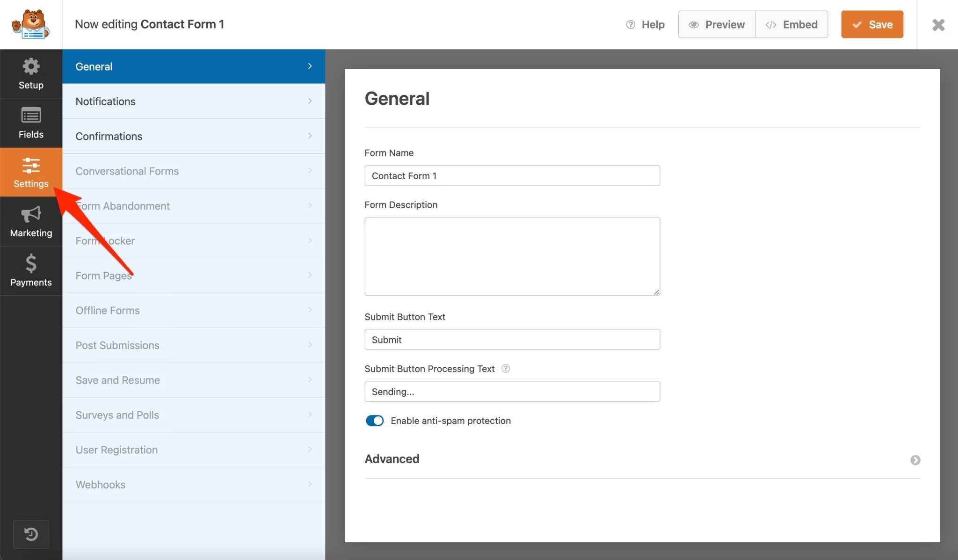Expand the Notifications settings section

pos(193,101)
